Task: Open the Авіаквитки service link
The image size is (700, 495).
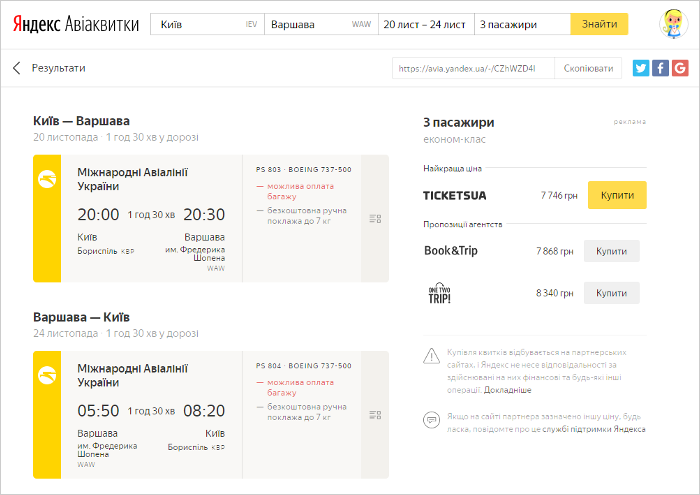Action: coord(102,24)
